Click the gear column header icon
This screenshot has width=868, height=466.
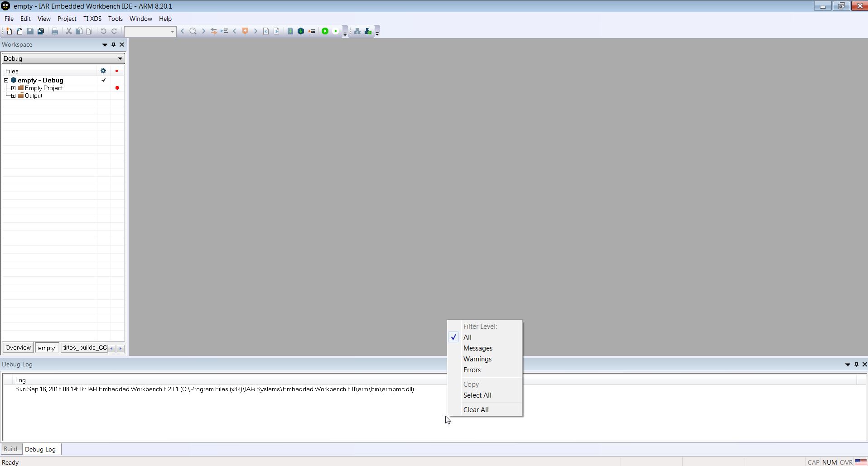[x=103, y=71]
